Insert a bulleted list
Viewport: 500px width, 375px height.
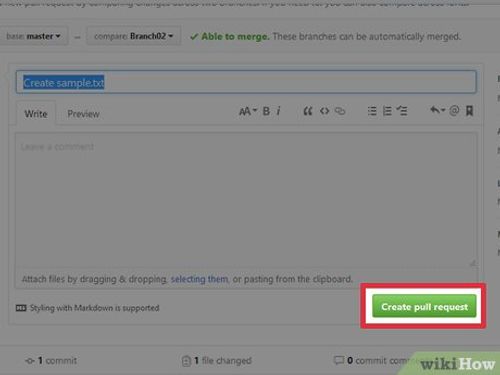pos(372,111)
